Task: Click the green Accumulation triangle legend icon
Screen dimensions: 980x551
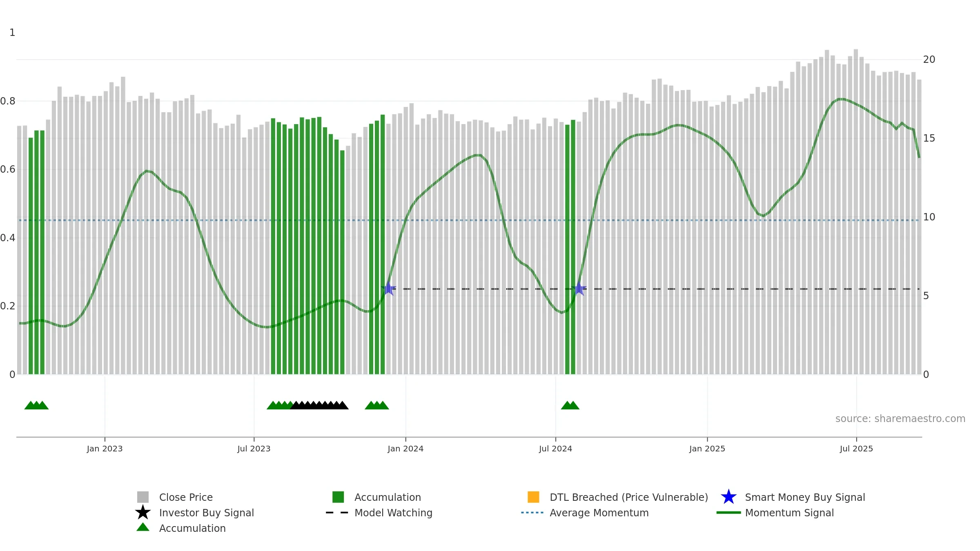Action: [x=143, y=527]
